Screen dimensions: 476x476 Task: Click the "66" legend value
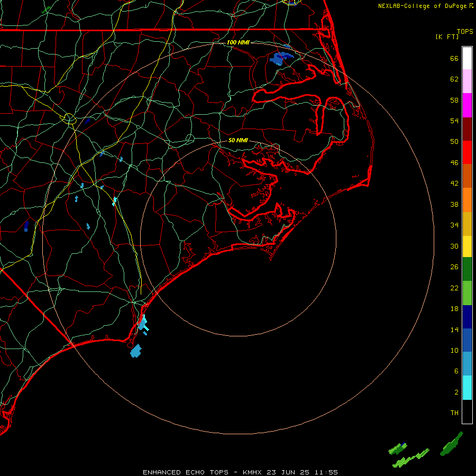click(x=454, y=58)
